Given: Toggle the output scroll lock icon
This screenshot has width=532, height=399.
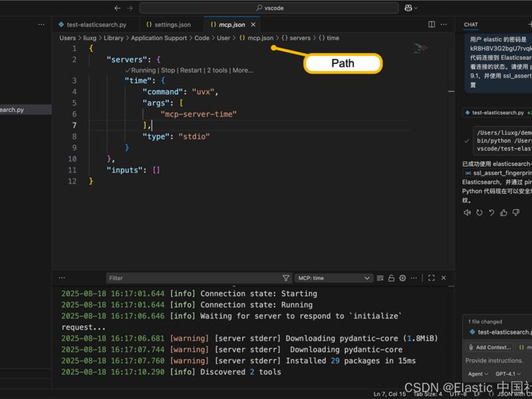Looking at the screenshot, I should pos(391,278).
